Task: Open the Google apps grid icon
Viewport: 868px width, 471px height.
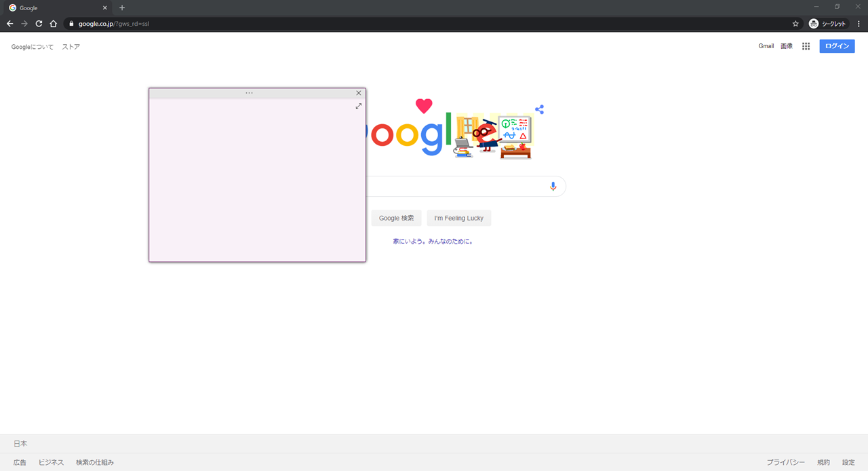Action: click(x=806, y=46)
